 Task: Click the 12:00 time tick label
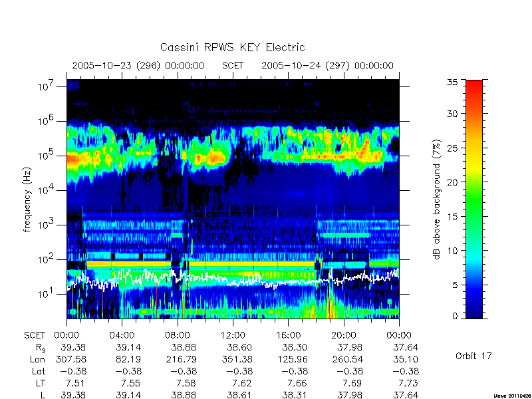click(233, 335)
